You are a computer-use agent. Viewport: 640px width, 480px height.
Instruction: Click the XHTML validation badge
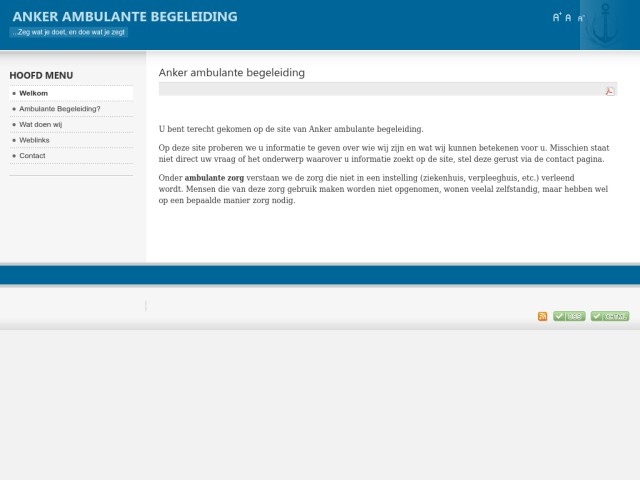click(610, 316)
